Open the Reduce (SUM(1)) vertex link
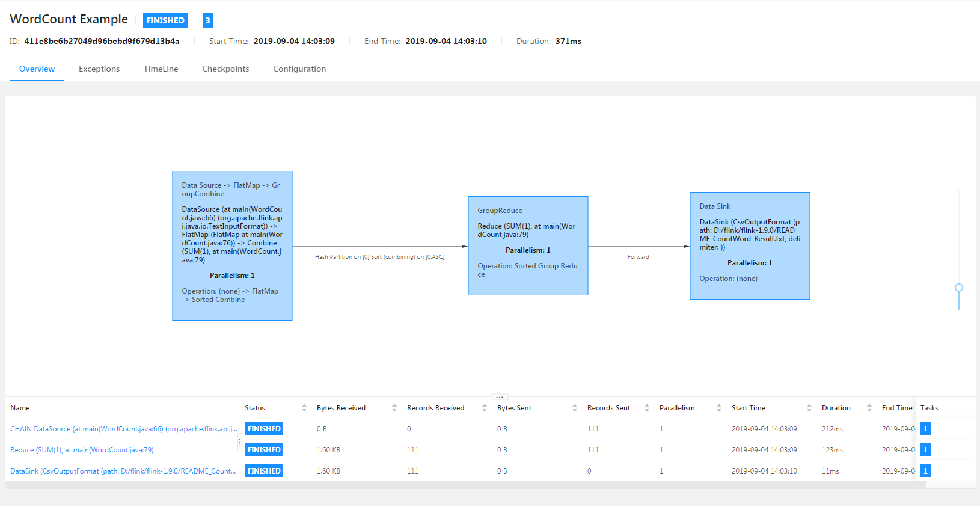 [82, 450]
